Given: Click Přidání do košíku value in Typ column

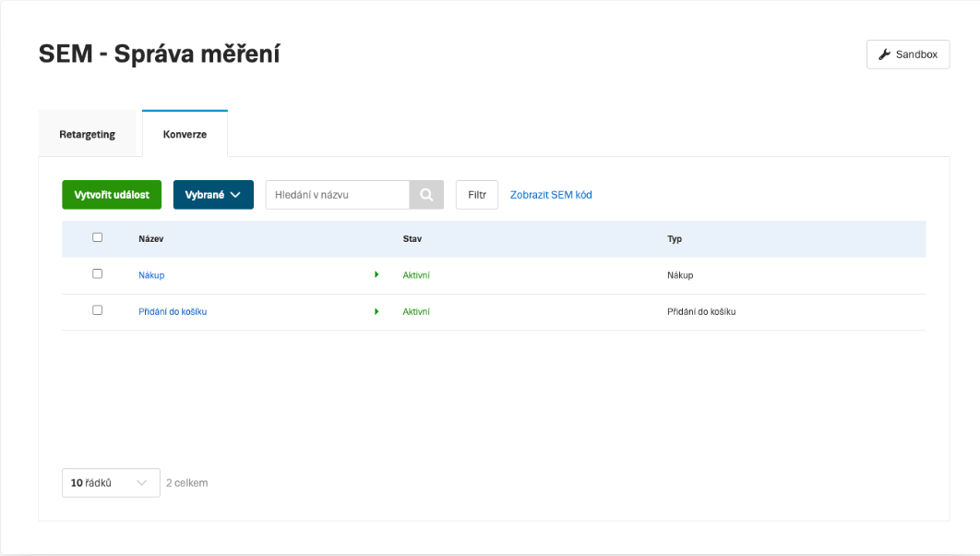Looking at the screenshot, I should (x=701, y=311).
